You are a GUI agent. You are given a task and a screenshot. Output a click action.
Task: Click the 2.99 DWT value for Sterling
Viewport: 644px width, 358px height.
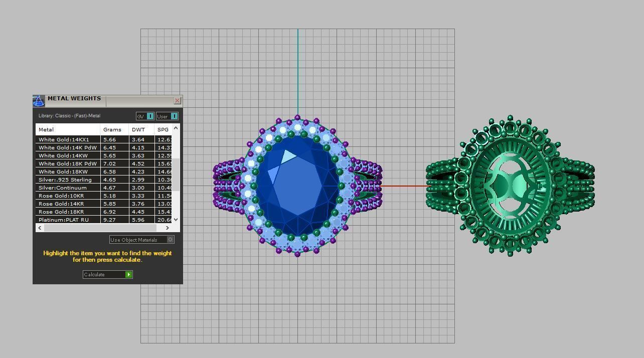(x=141, y=180)
